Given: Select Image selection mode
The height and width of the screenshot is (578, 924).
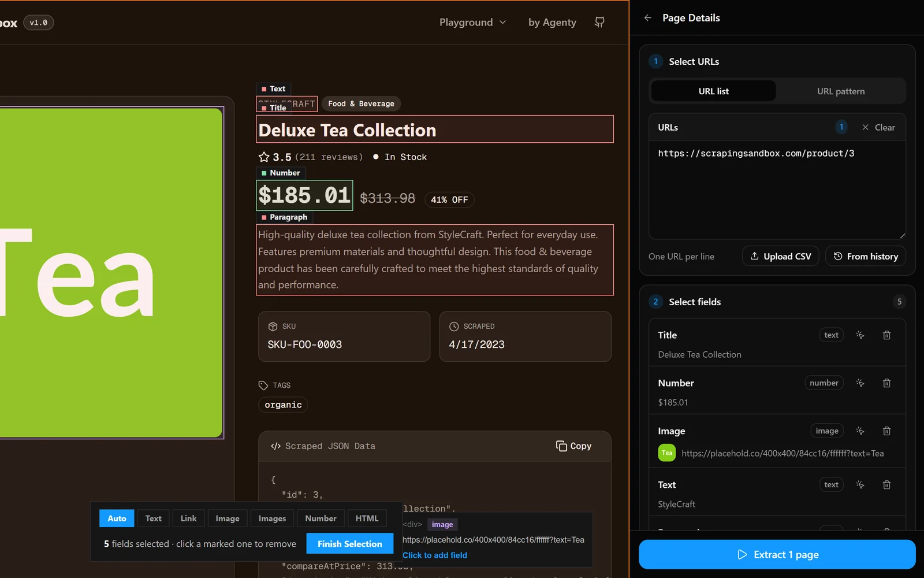Looking at the screenshot, I should (228, 518).
